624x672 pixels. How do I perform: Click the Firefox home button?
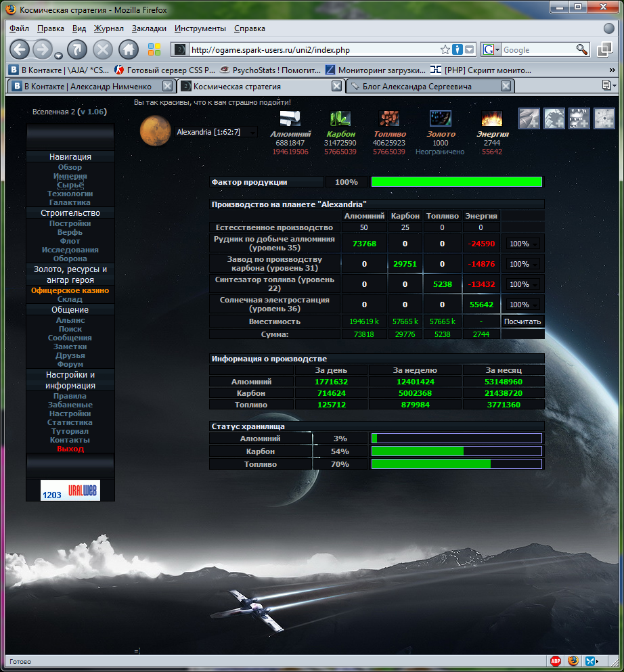click(x=128, y=49)
